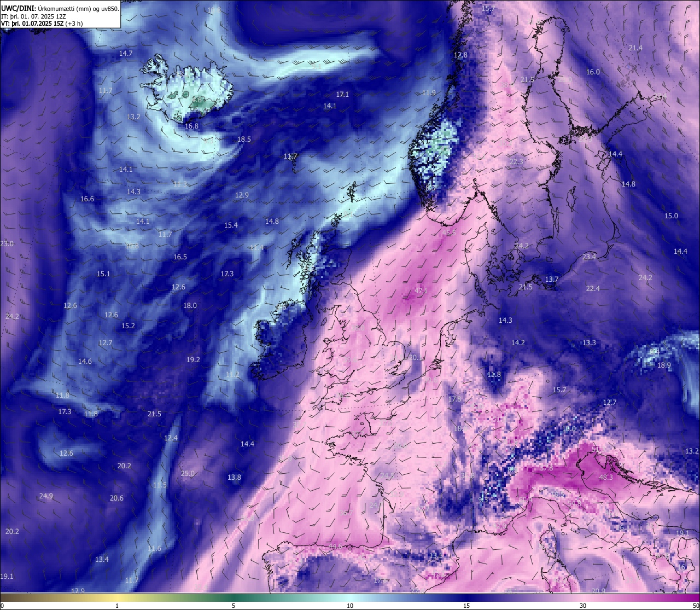Click the value 15.4 on the map
The width and height of the screenshot is (700, 610).
(x=231, y=225)
